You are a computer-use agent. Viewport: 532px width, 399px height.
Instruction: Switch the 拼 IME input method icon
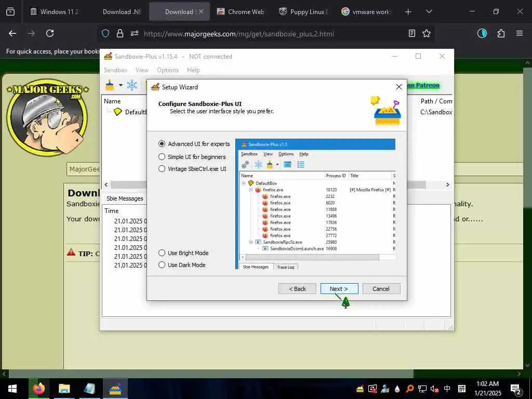[462, 389]
